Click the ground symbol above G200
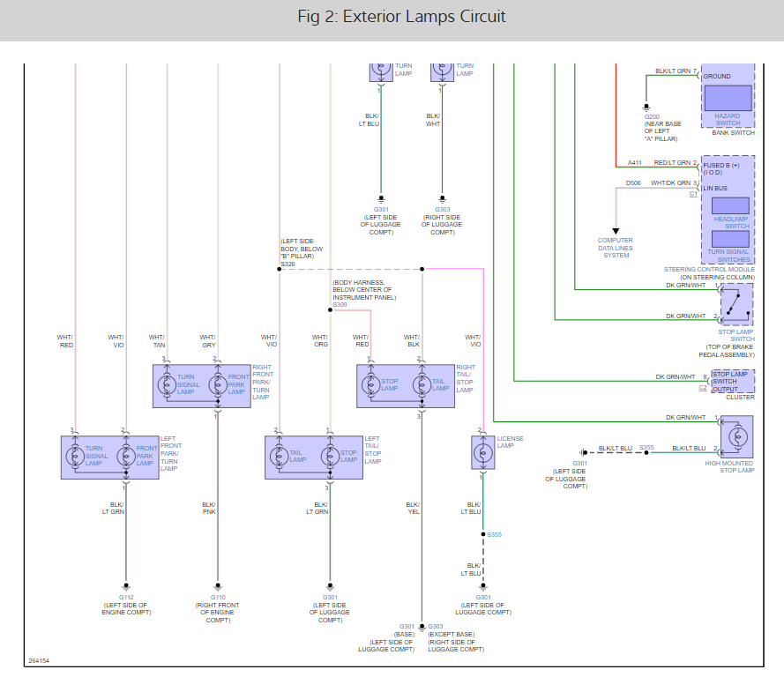 tap(646, 107)
